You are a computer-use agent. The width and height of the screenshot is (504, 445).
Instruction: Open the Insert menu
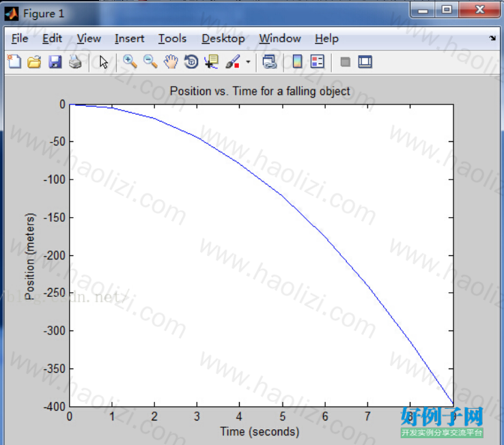click(x=130, y=38)
